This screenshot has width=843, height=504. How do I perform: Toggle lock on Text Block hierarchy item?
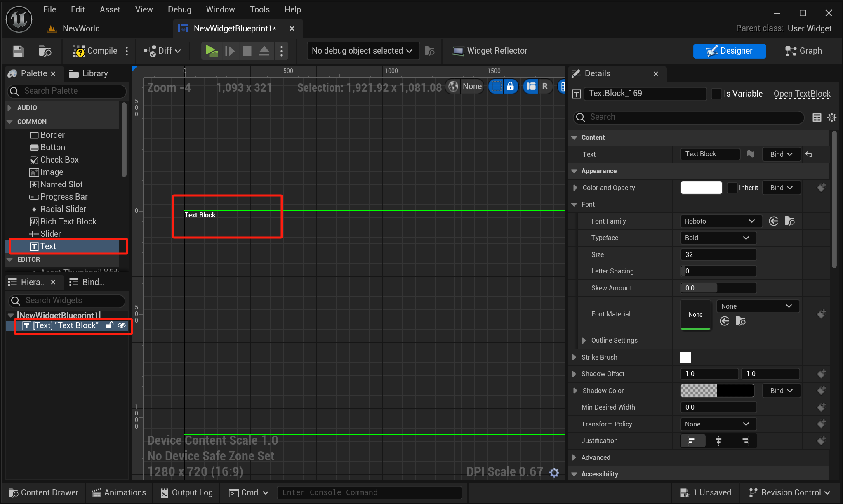pos(109,325)
